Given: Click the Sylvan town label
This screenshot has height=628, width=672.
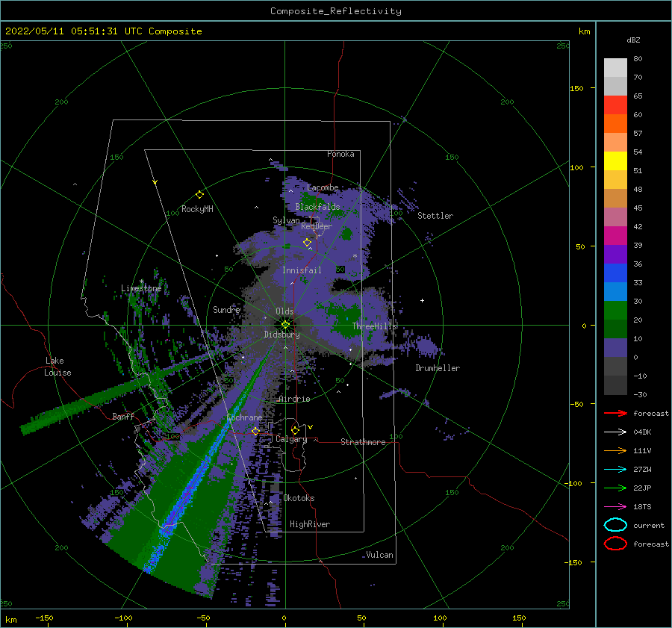Looking at the screenshot, I should pyautogui.click(x=286, y=220).
